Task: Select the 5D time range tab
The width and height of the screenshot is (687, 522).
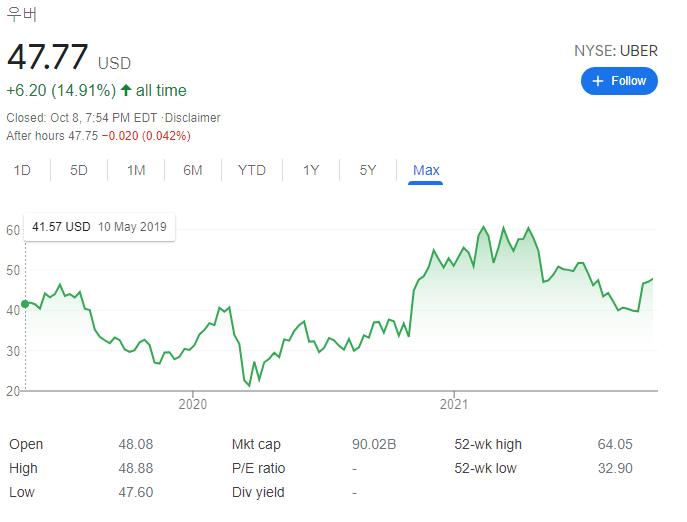Action: click(x=79, y=170)
